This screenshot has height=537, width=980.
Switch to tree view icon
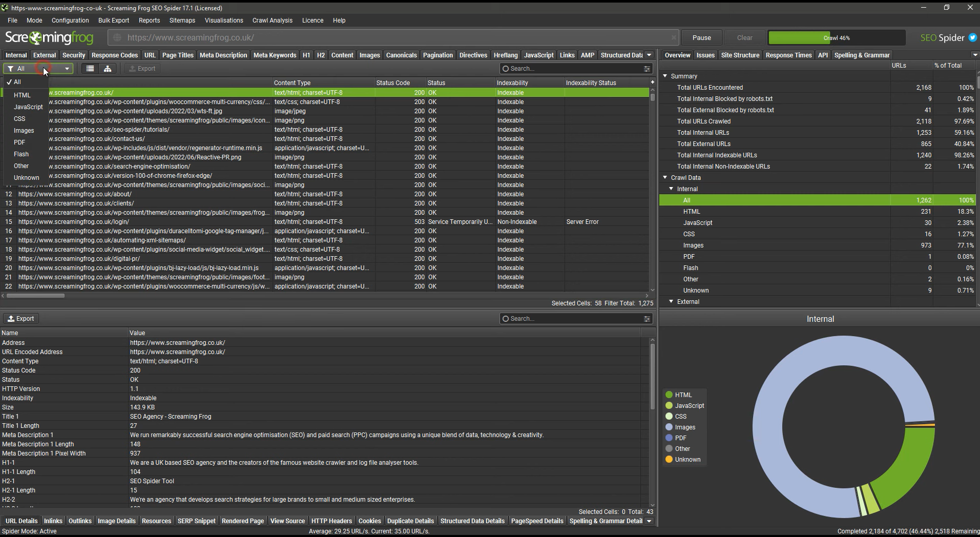108,69
